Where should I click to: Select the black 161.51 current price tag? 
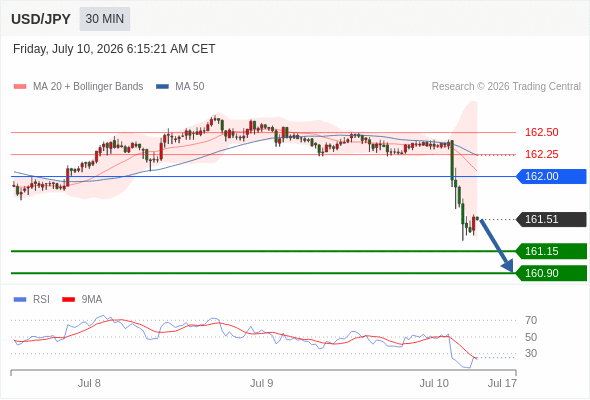(x=551, y=219)
